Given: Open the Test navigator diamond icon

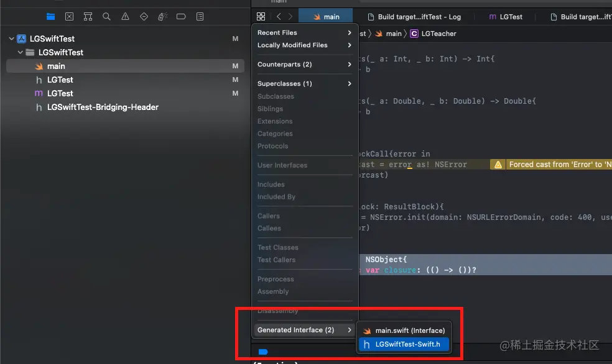Looking at the screenshot, I should [144, 16].
